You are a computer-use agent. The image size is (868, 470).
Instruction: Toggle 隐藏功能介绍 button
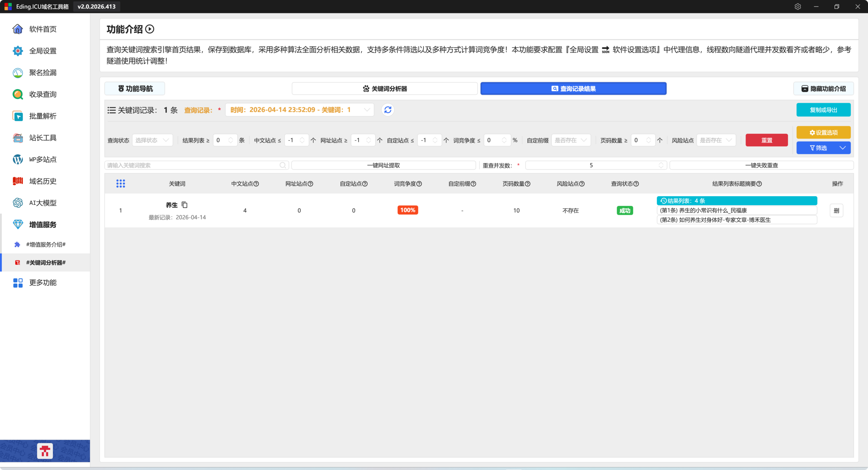click(x=823, y=89)
